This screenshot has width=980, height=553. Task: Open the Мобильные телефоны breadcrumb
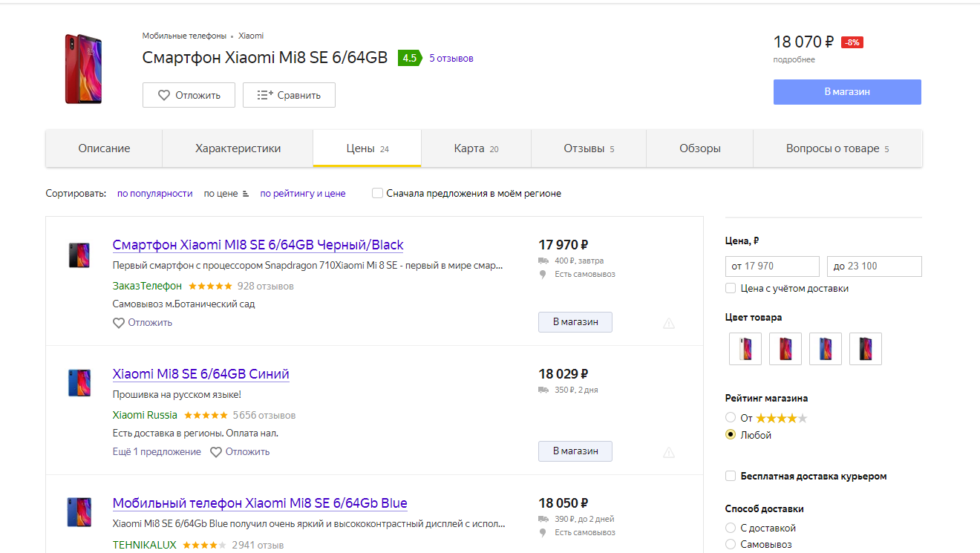pos(184,36)
